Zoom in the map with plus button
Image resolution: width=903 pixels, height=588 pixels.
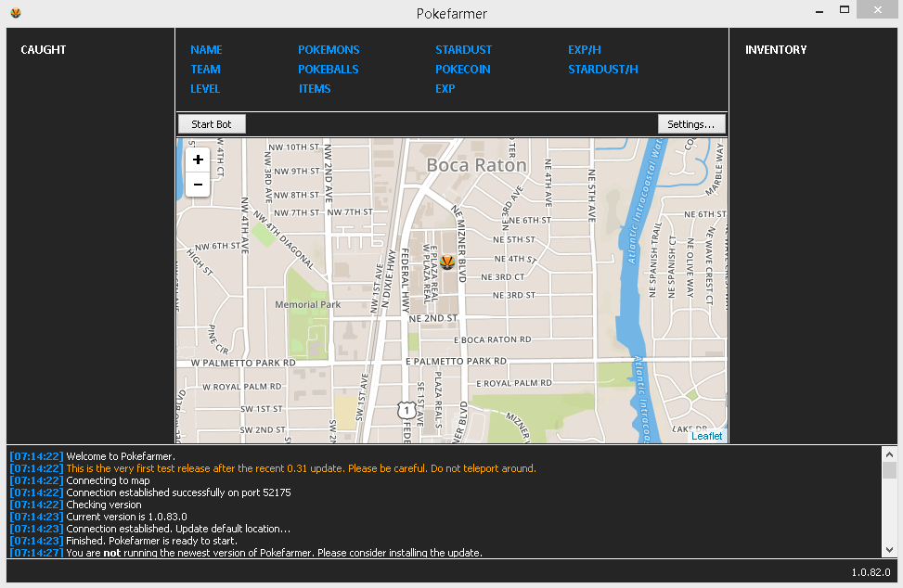coord(198,160)
